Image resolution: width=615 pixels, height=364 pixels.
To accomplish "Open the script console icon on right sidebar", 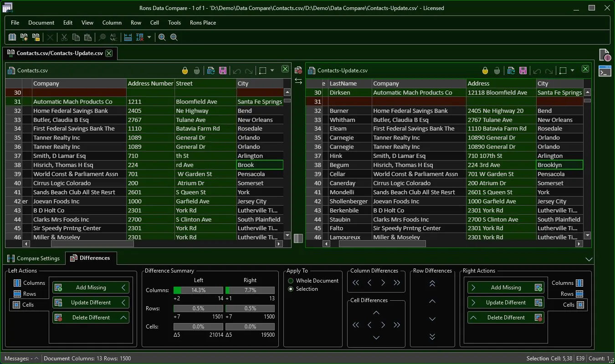I will (x=605, y=71).
